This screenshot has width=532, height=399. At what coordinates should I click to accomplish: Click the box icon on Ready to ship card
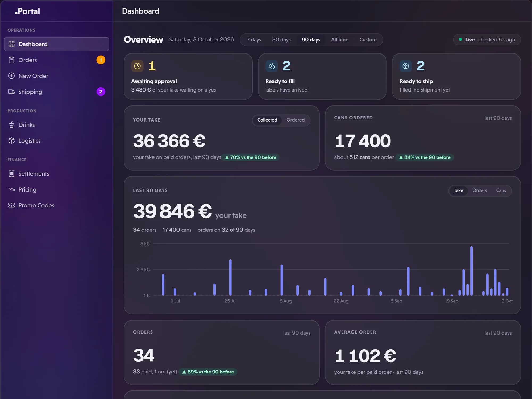pyautogui.click(x=406, y=66)
